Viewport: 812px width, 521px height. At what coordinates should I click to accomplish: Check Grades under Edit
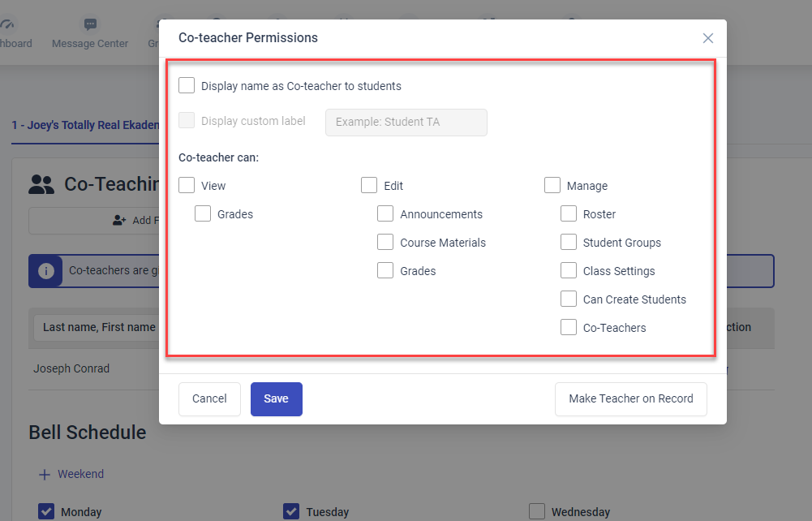click(385, 271)
